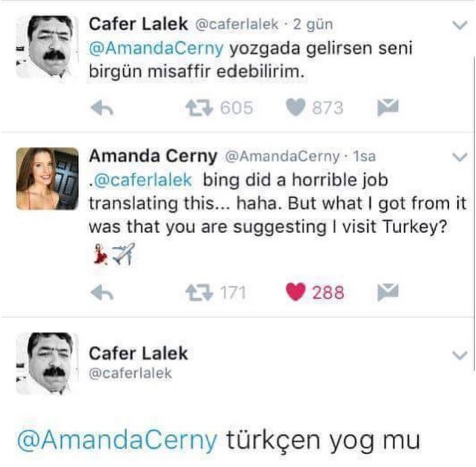Retweet Amanda Cerny's tweet with 171 retweets
476x467 pixels.
[x=199, y=293]
